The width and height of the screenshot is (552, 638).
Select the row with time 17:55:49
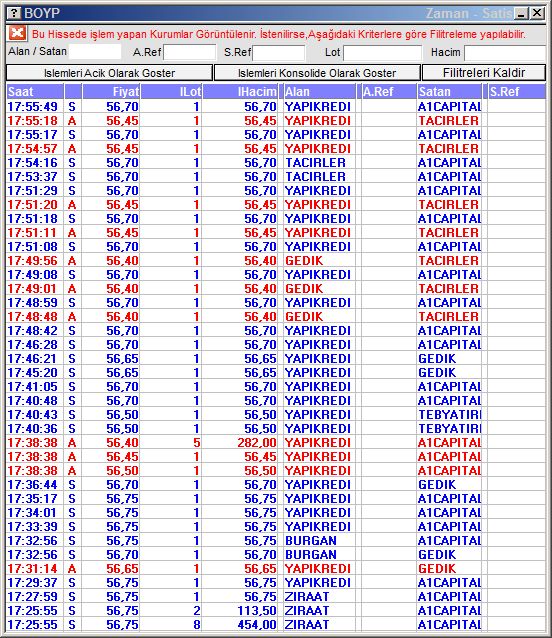(276, 107)
